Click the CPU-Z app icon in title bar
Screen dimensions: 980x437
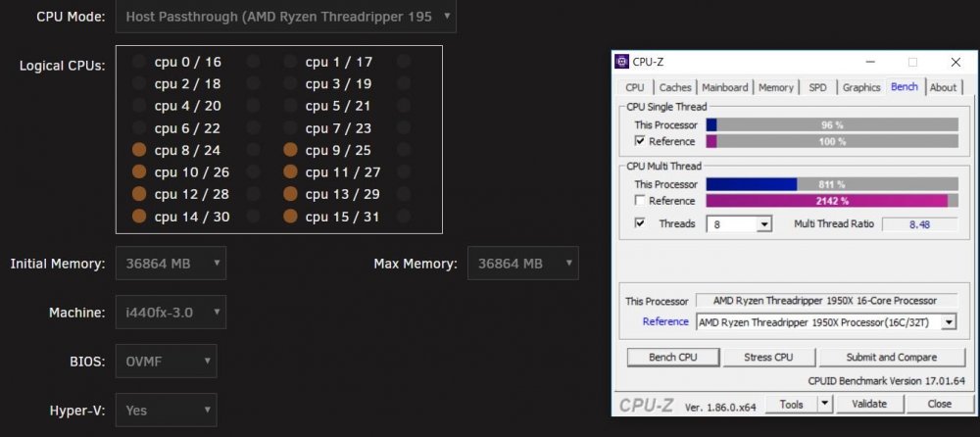pos(622,62)
